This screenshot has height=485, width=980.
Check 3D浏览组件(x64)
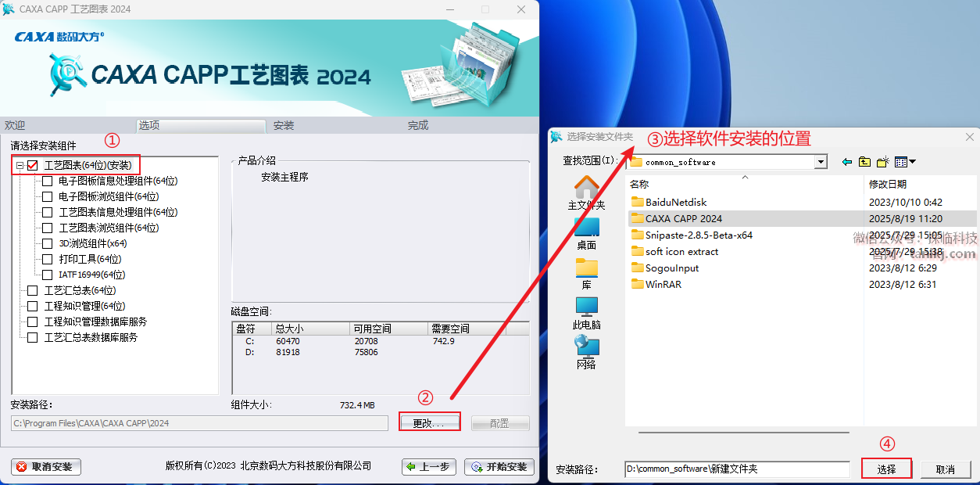48,243
